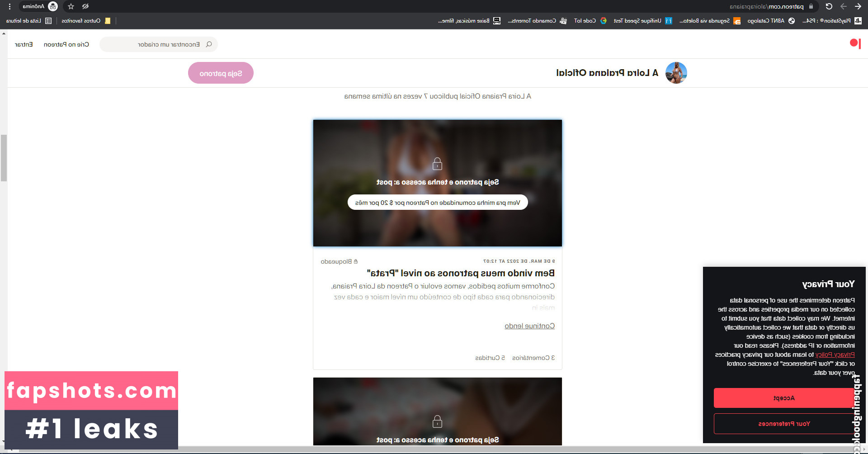Click the crossed-out eye icon in address bar
This screenshot has height=454, width=868.
point(85,6)
